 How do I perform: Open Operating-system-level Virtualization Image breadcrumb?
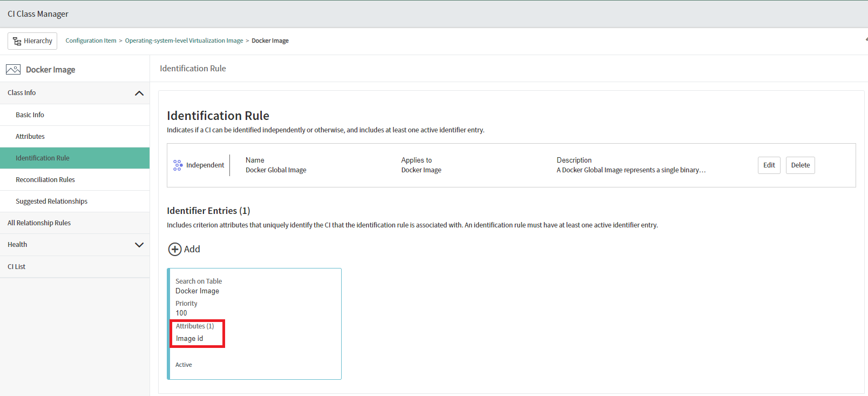[184, 41]
